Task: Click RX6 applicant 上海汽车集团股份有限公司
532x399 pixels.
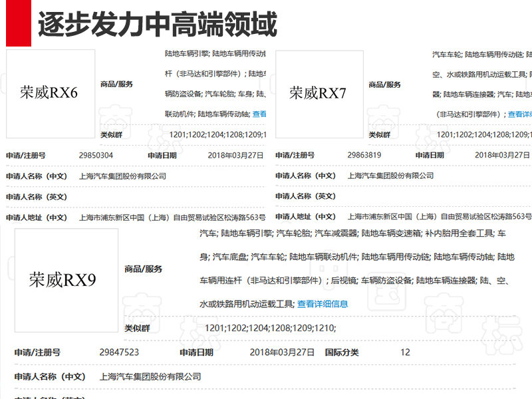Action: click(122, 176)
